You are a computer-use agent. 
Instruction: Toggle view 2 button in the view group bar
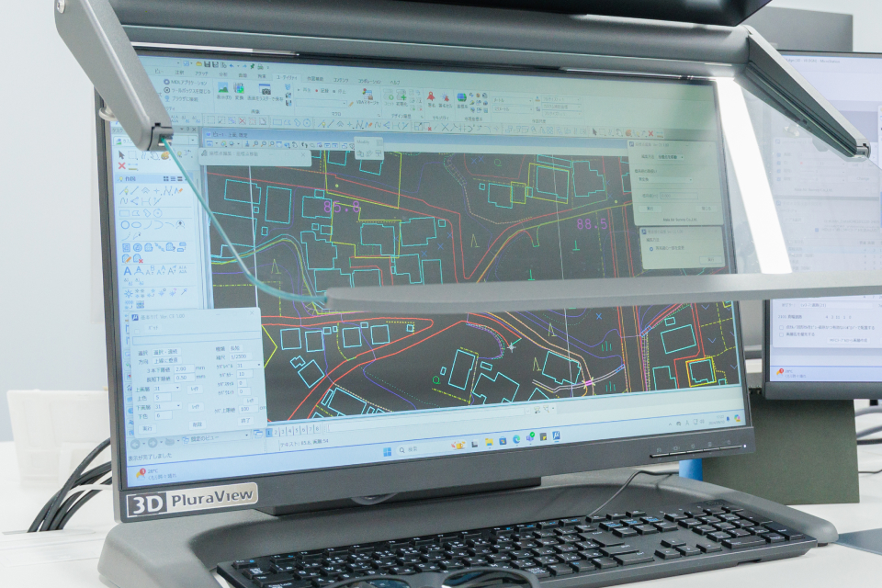coord(276,432)
